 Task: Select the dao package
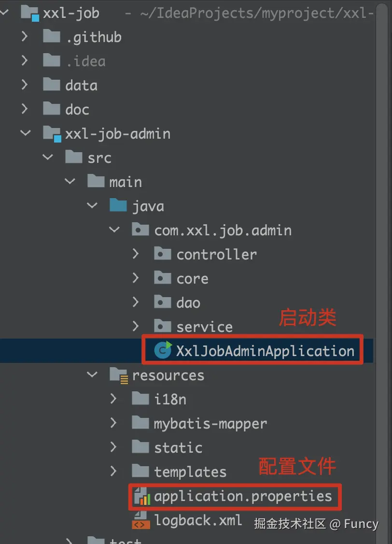188,302
